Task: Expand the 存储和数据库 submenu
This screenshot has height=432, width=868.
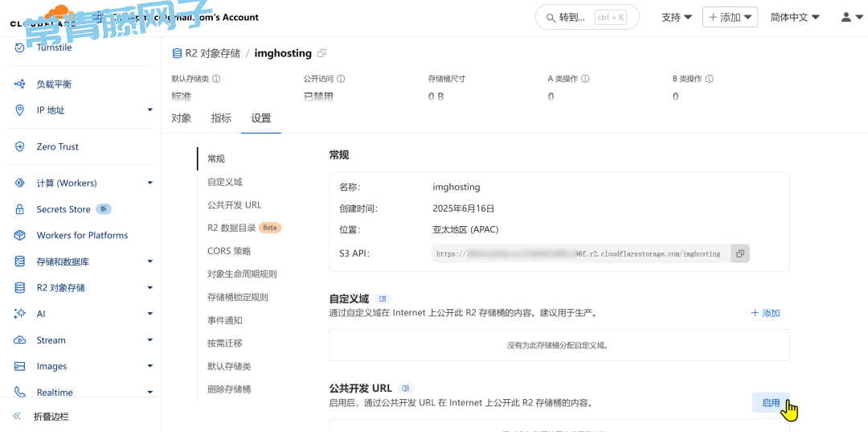Action: point(150,261)
